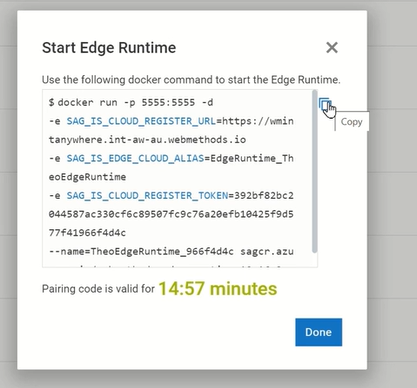
Task: Click the 'Pairing code is valid for' label
Action: click(x=98, y=289)
